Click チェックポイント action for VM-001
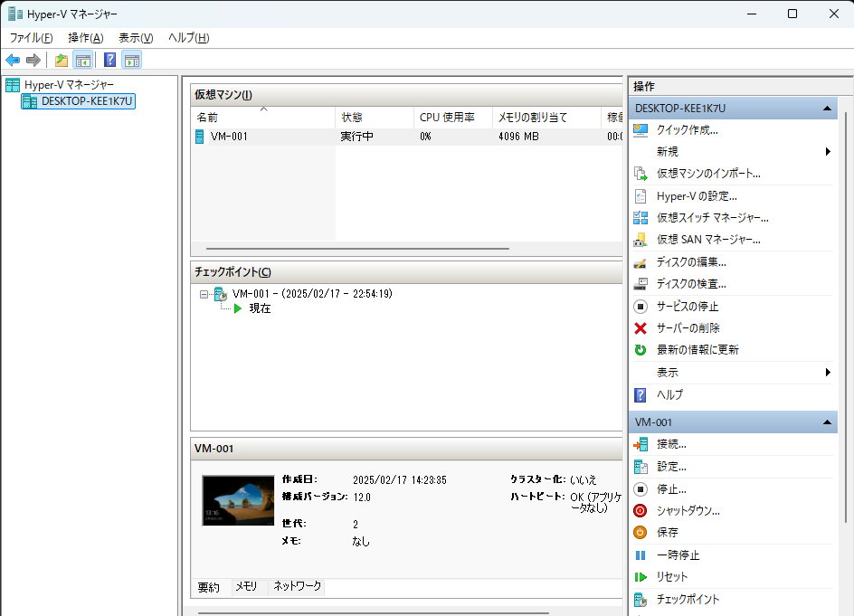The image size is (854, 616). (688, 599)
